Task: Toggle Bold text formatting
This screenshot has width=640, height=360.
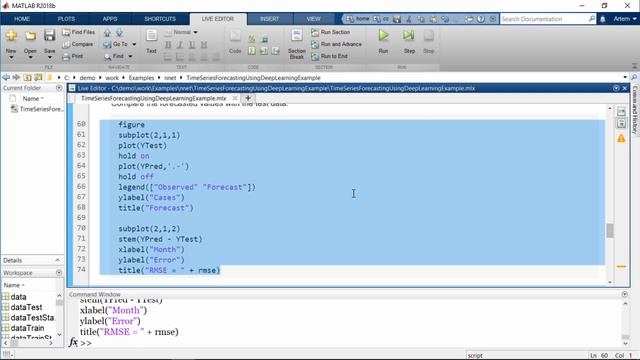Action: pos(168,45)
